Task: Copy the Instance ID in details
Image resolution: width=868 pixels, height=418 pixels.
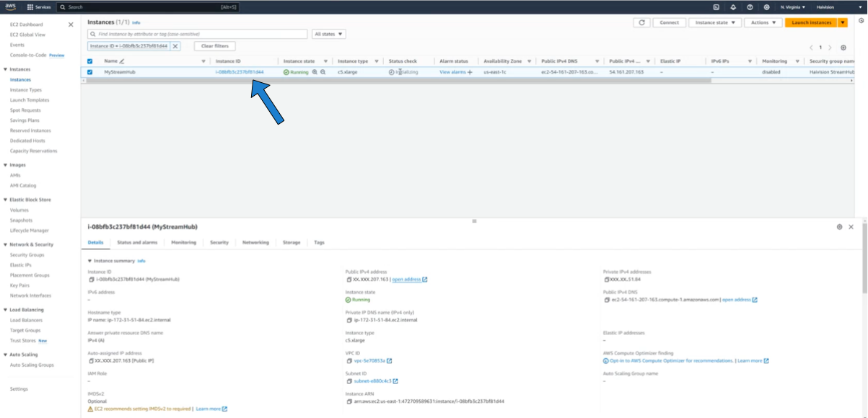Action: (x=92, y=280)
